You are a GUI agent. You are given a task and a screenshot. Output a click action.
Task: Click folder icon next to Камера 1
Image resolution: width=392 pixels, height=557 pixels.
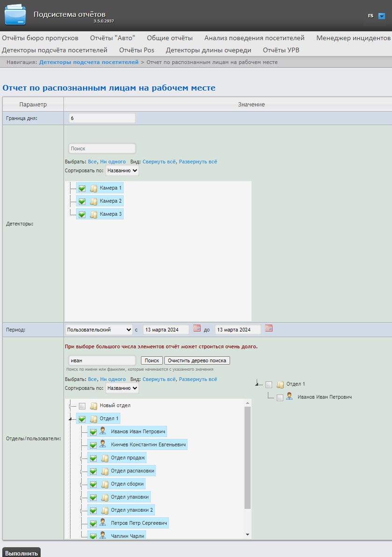coord(93,188)
